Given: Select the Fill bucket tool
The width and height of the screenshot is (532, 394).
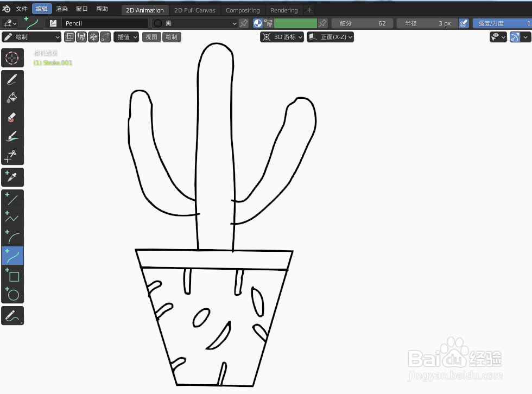Looking at the screenshot, I should click(x=12, y=98).
